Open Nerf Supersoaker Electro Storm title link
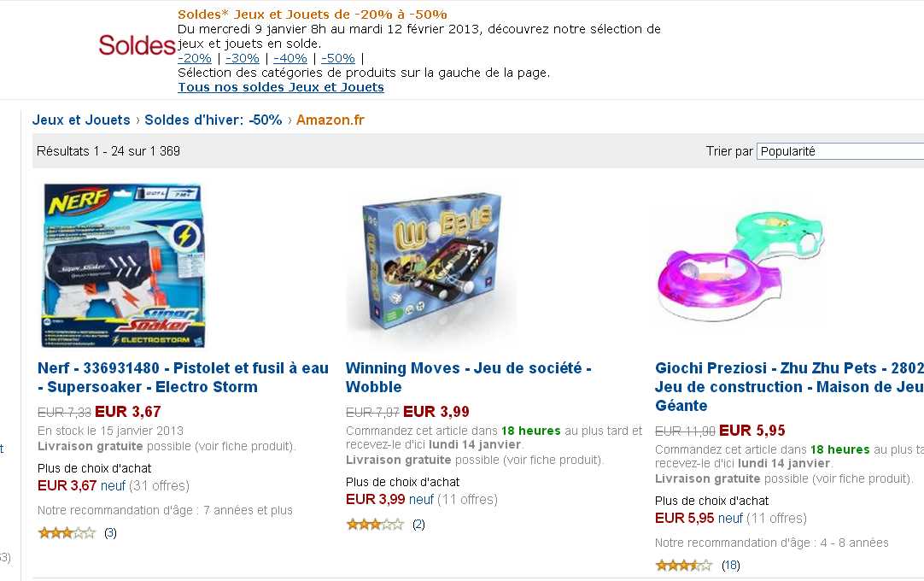The width and height of the screenshot is (924, 581). pyautogui.click(x=183, y=378)
